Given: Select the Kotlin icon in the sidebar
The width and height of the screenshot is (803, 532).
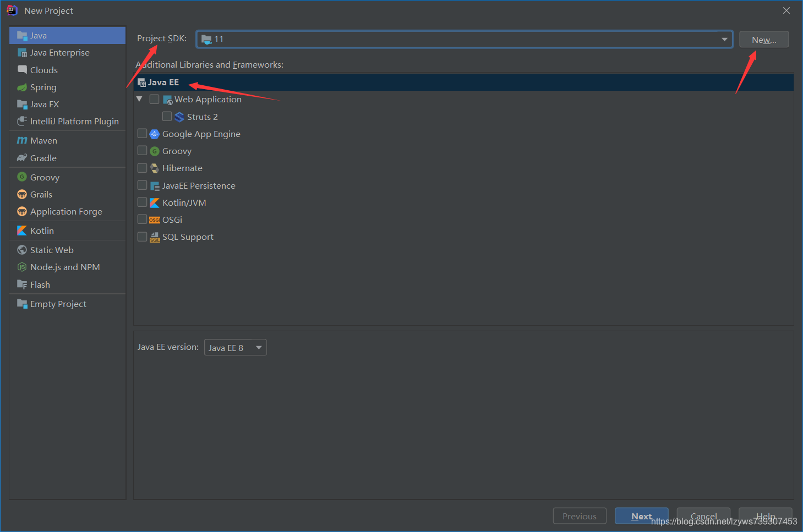Looking at the screenshot, I should point(22,231).
